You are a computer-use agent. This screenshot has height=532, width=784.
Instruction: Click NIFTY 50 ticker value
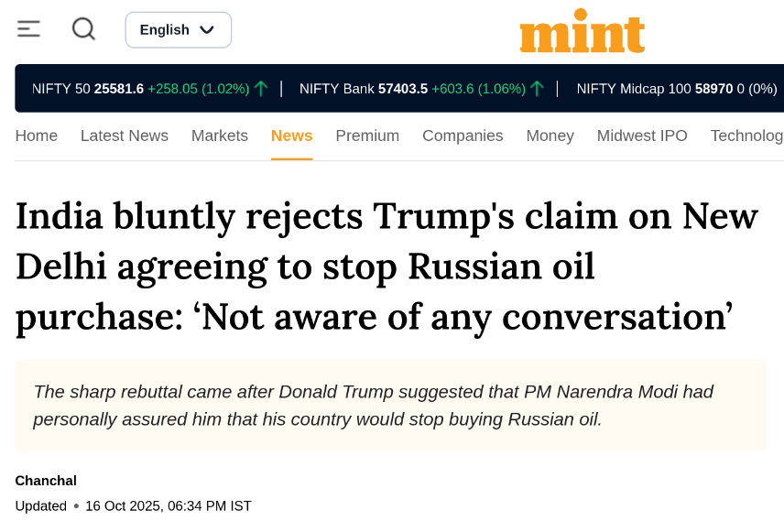click(119, 89)
